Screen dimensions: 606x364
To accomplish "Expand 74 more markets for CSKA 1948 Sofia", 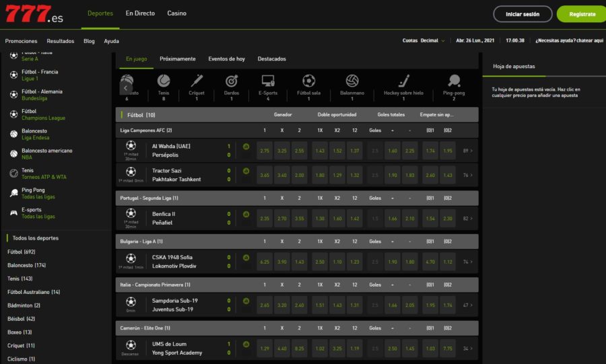I will click(468, 262).
